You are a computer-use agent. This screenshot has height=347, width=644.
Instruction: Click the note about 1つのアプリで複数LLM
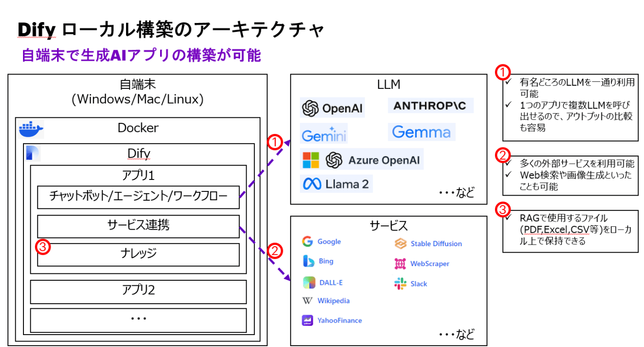point(577,116)
